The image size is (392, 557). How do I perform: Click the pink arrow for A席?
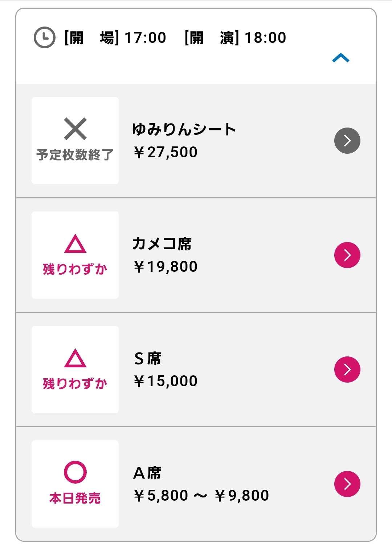tap(347, 484)
